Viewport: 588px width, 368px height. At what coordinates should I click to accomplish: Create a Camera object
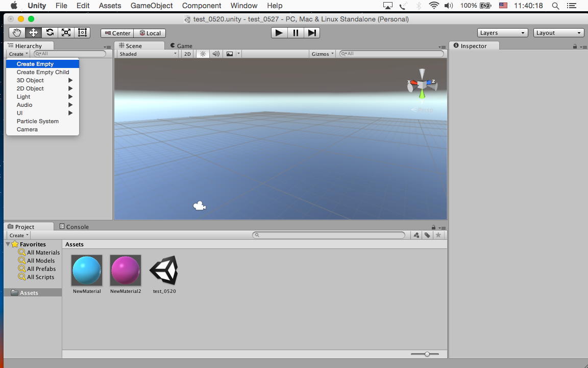coord(43,129)
